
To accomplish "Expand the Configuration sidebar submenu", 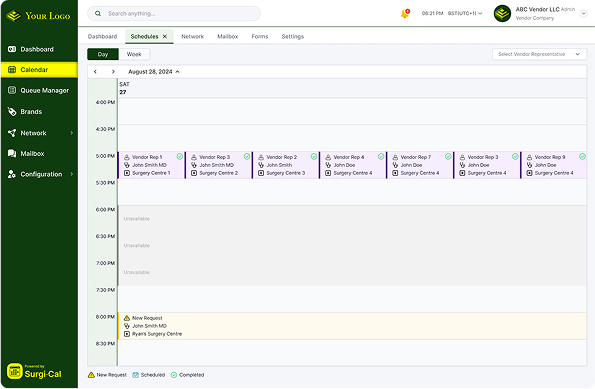I will click(72, 174).
